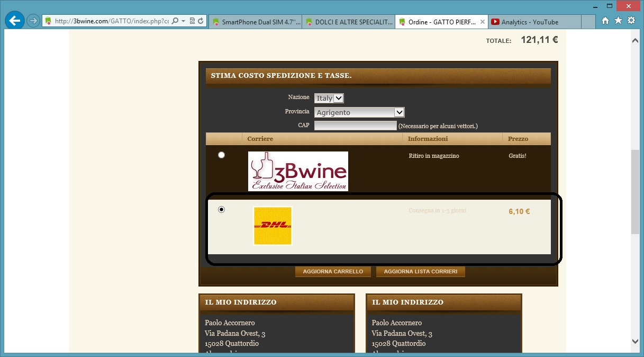Click the page scrollbar down arrow
This screenshot has height=357, width=644.
[636, 341]
